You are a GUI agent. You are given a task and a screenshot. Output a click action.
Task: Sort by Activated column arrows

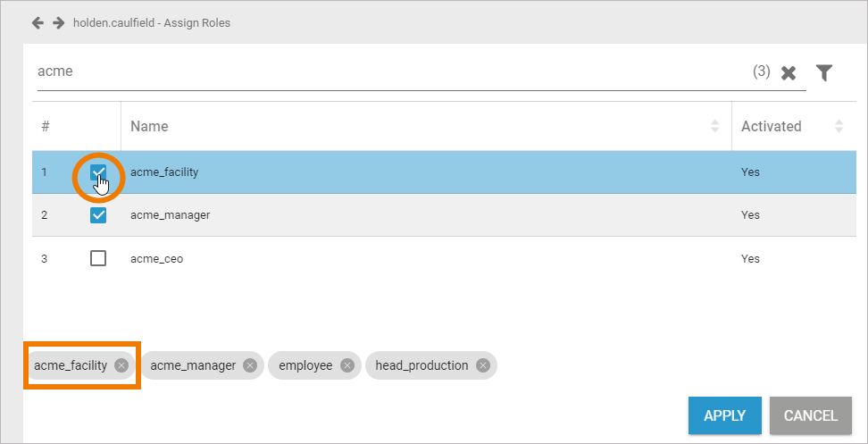coord(839,126)
